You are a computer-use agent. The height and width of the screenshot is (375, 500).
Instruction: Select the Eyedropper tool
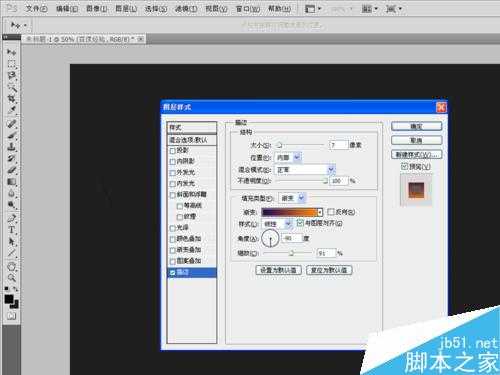coord(11,110)
